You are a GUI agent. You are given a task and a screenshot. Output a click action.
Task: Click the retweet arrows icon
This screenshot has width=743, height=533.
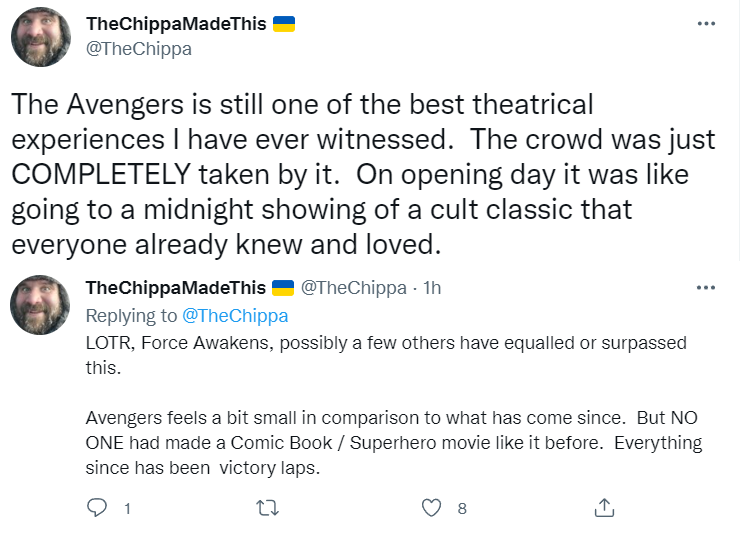point(268,508)
